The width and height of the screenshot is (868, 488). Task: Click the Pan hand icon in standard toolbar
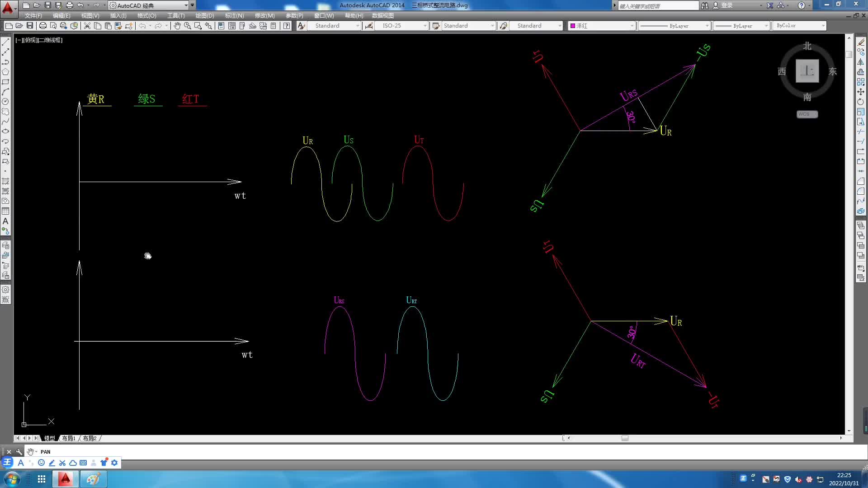(x=177, y=26)
